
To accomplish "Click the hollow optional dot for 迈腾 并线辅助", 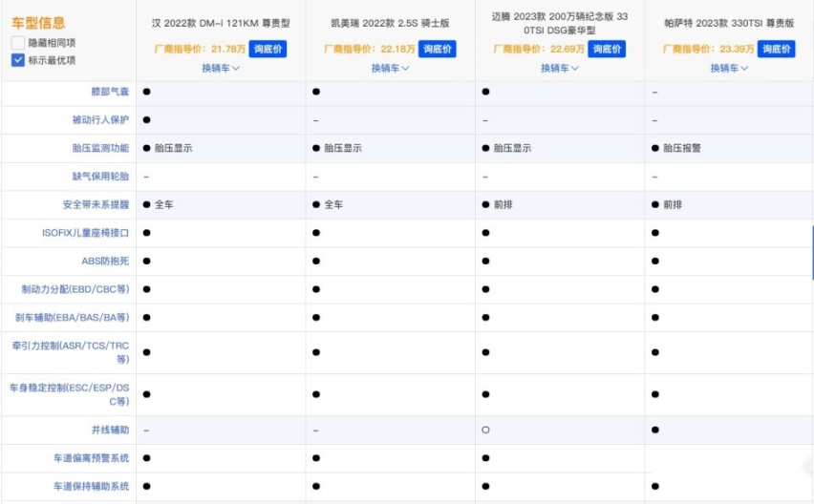I will click(x=485, y=430).
